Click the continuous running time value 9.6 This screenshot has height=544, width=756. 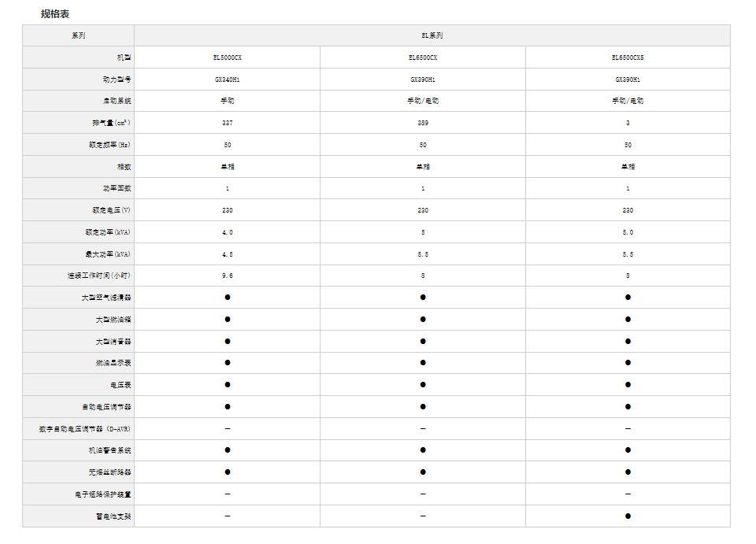[x=228, y=276]
